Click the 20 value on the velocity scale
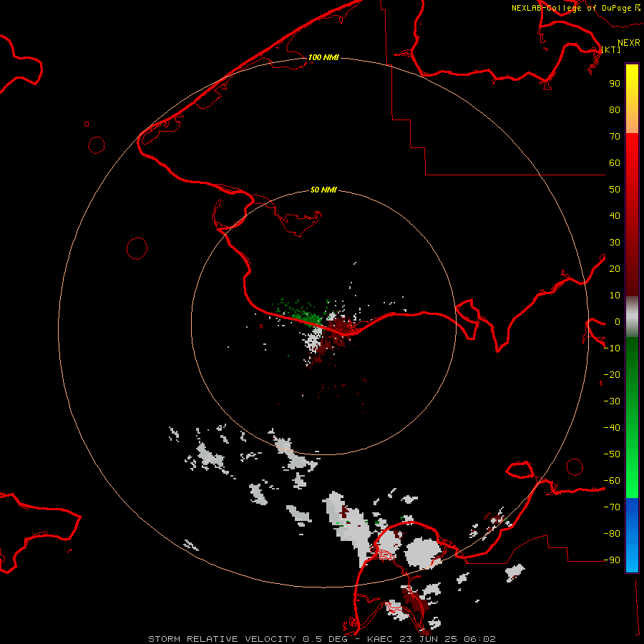The height and width of the screenshot is (644, 644). pos(615,269)
